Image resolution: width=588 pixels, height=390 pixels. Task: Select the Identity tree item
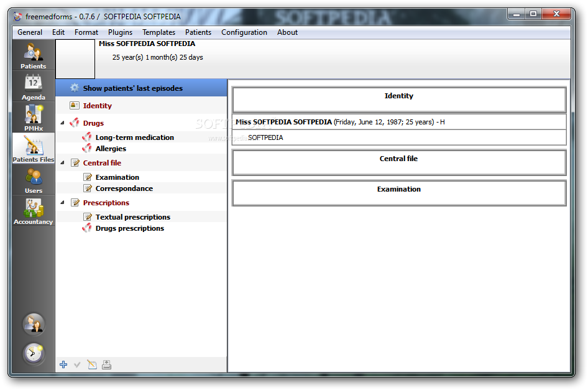coord(98,106)
